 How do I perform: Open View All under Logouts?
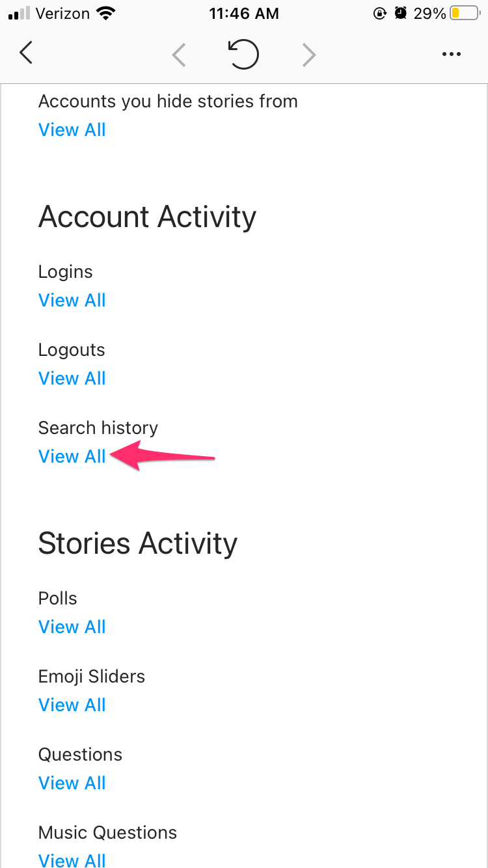click(72, 379)
